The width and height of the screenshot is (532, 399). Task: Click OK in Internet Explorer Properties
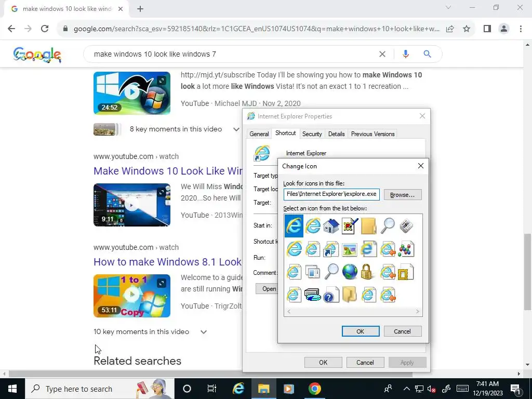click(323, 362)
